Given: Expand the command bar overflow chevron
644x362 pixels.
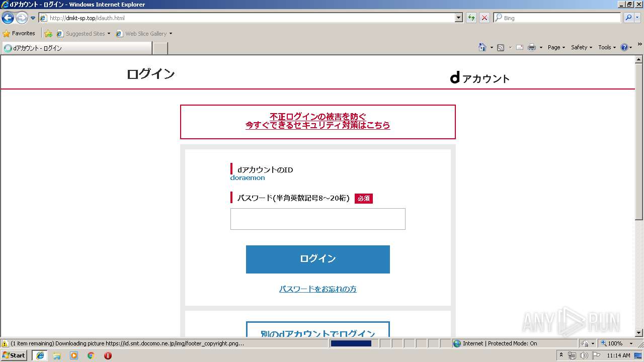Looking at the screenshot, I should coord(640,45).
